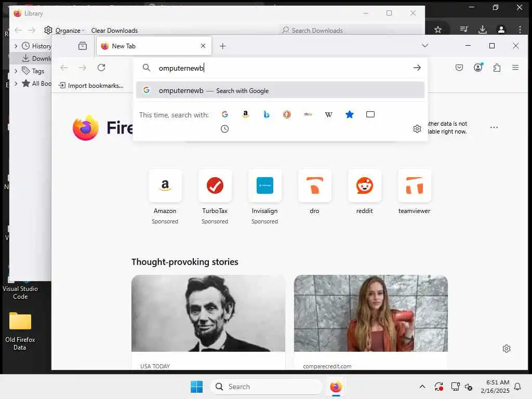Search this time with Amazon icon

coord(246,114)
